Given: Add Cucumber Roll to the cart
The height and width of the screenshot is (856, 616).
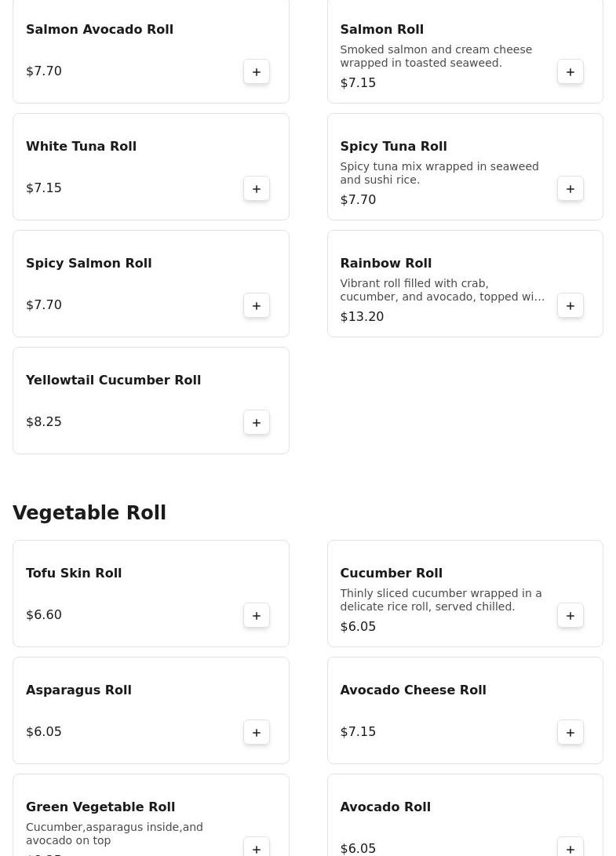Looking at the screenshot, I should (x=570, y=615).
